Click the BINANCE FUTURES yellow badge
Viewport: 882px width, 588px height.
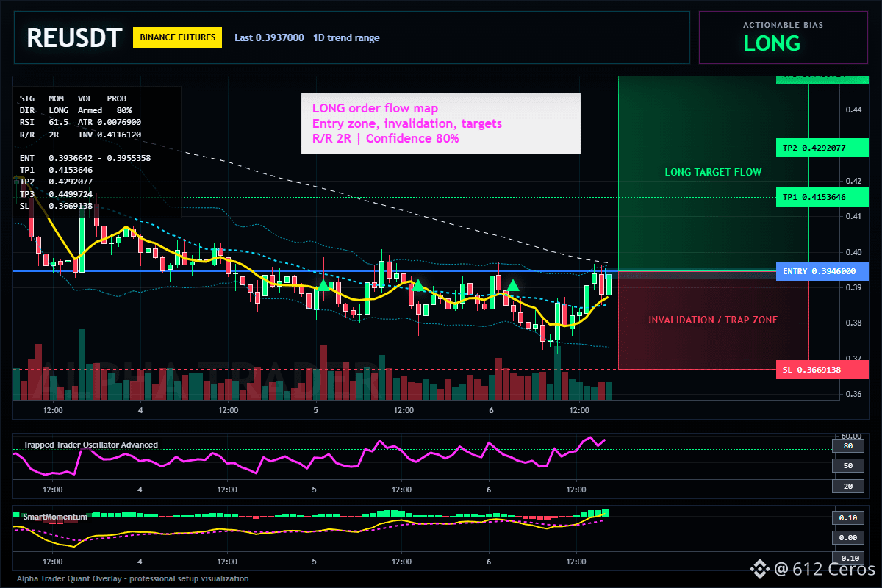click(x=177, y=37)
